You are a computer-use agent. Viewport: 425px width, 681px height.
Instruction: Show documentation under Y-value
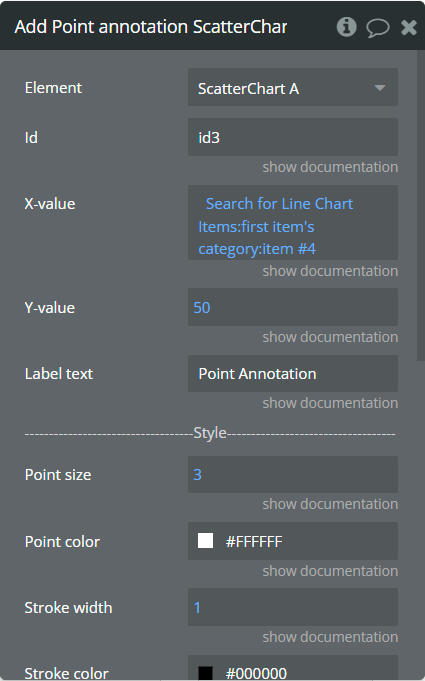pos(330,337)
